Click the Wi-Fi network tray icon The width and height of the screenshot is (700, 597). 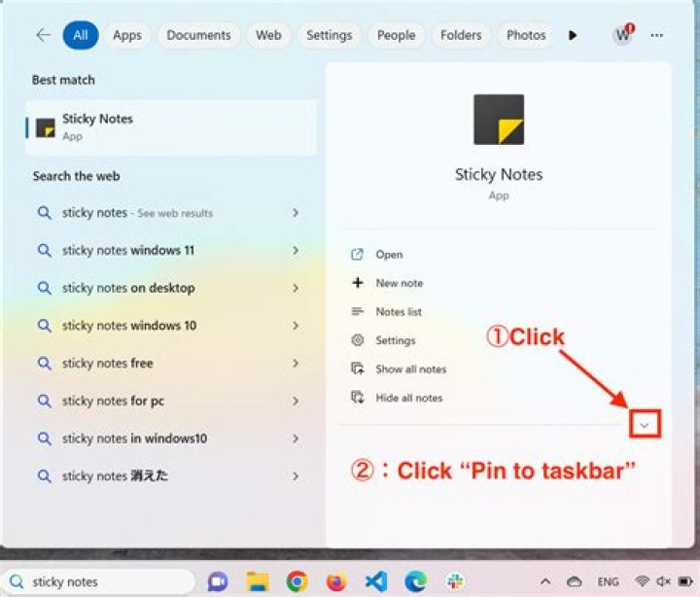pyautogui.click(x=642, y=581)
